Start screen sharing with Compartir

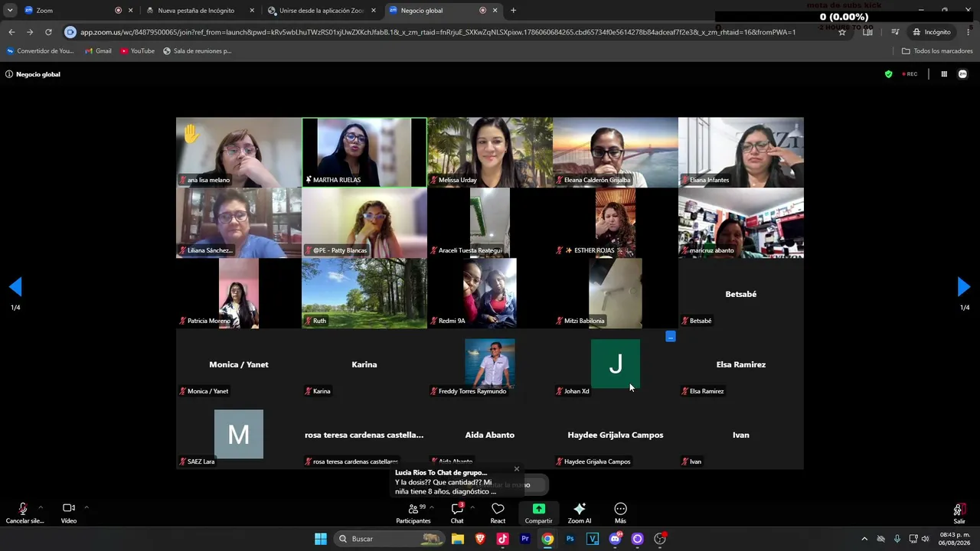pos(539,513)
